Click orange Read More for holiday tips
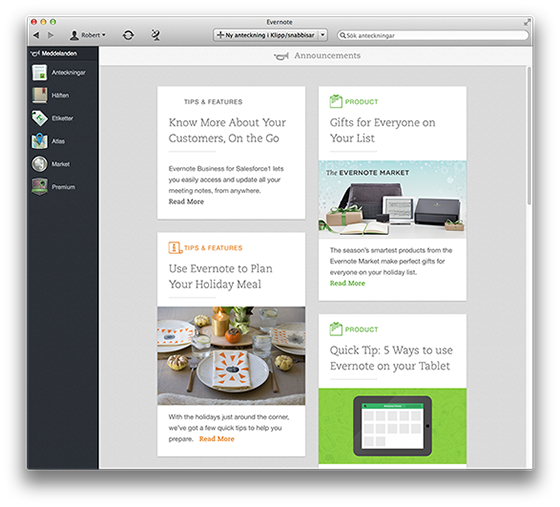Viewport: 560px width, 507px height. 217,439
